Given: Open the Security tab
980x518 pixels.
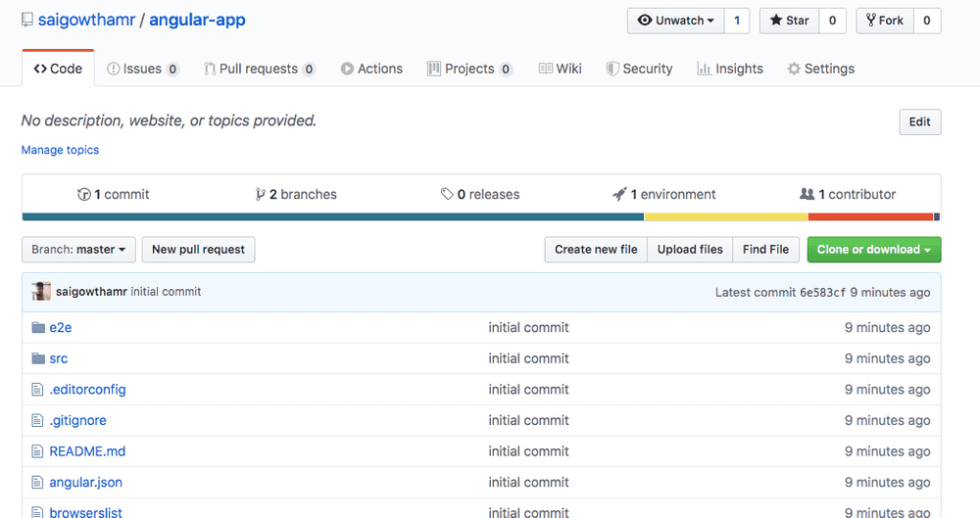Looking at the screenshot, I should pos(639,69).
